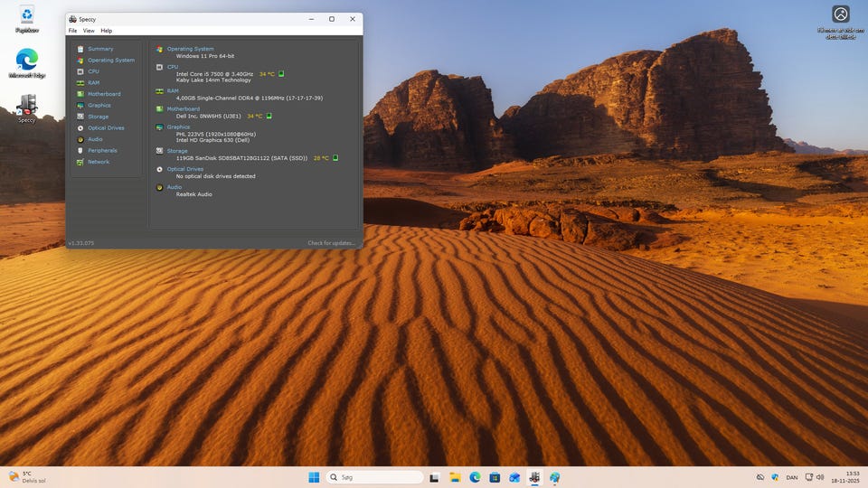This screenshot has width=868, height=488.
Task: Open the Help menu
Action: pos(107,31)
